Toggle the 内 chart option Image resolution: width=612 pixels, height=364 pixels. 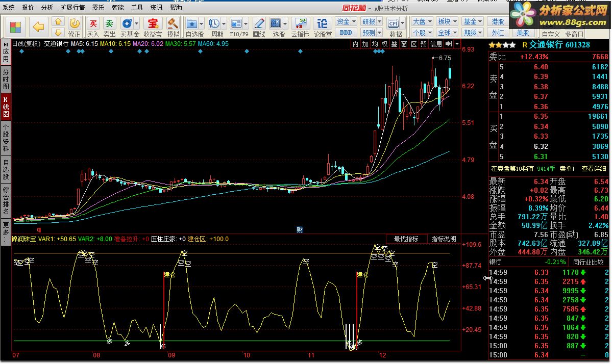[356, 44]
